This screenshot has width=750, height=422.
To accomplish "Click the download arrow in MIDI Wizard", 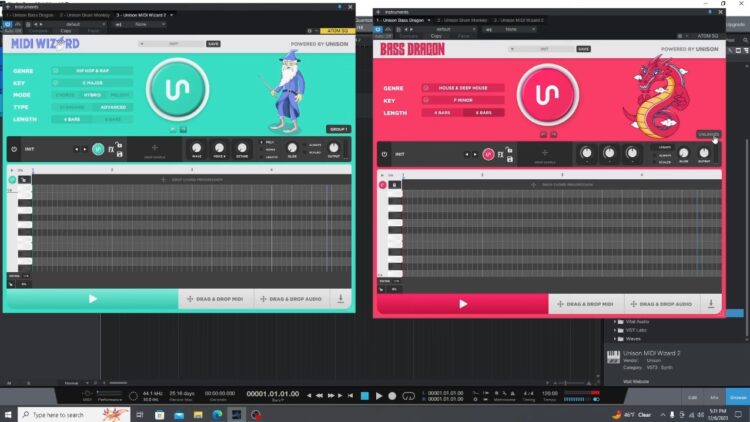I will (341, 299).
